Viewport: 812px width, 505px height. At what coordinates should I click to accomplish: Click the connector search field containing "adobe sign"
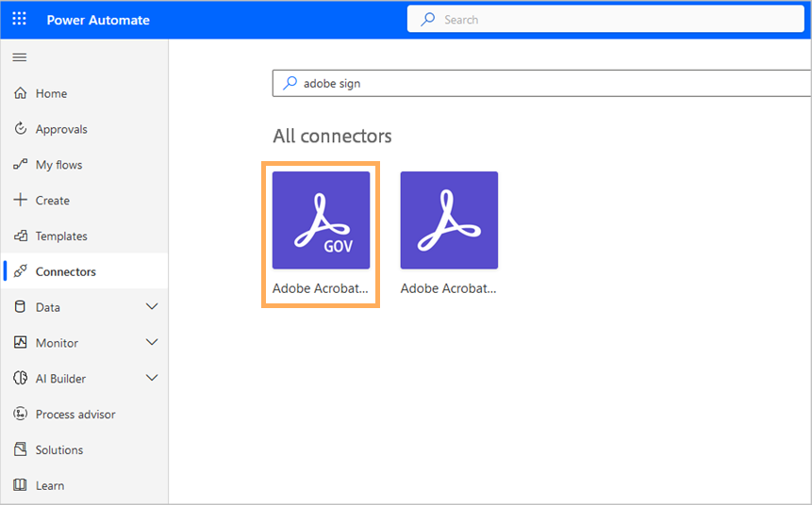tap(541, 83)
